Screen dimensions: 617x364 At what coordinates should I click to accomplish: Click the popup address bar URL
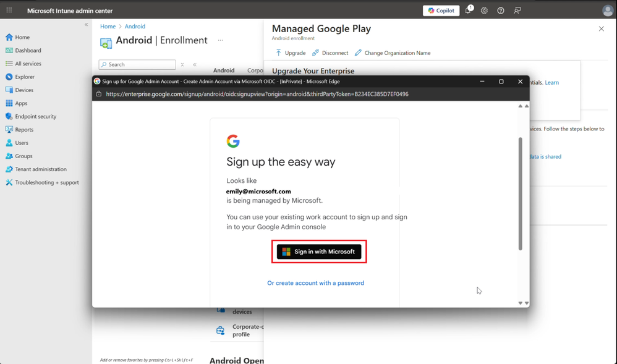(x=257, y=94)
